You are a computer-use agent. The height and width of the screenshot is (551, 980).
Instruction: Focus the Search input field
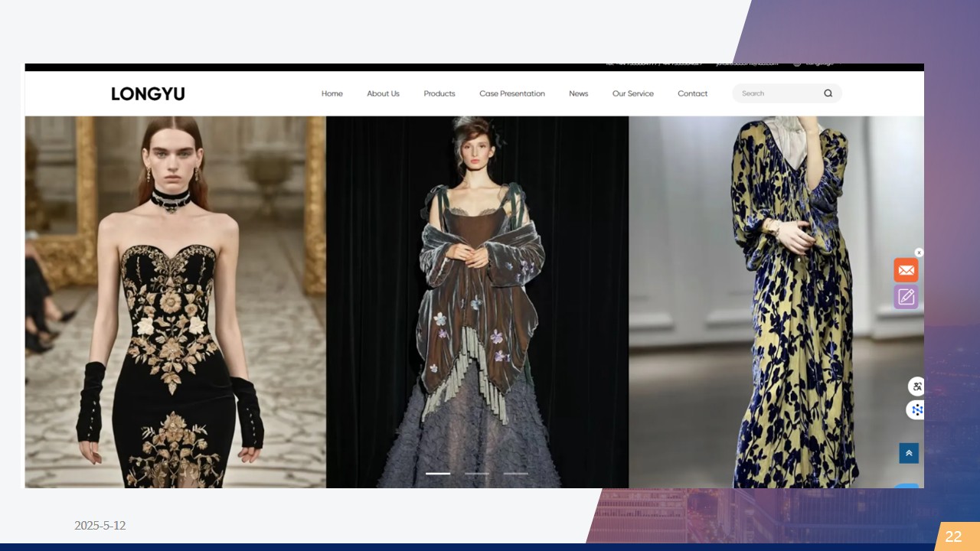click(787, 93)
